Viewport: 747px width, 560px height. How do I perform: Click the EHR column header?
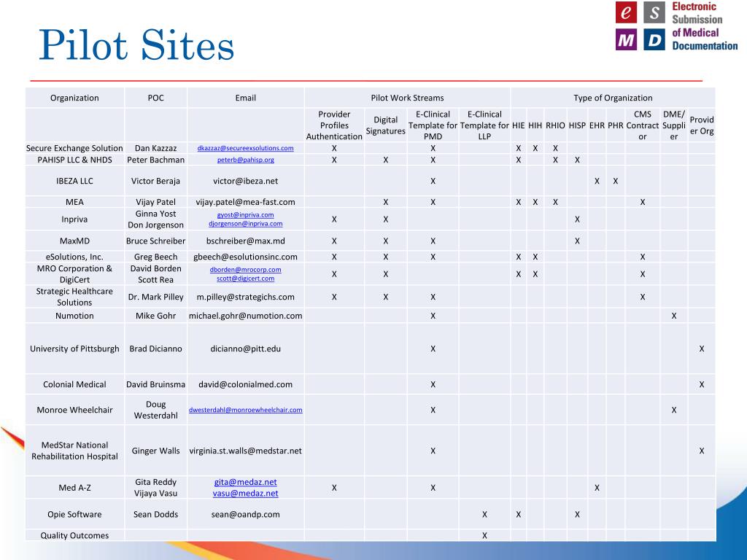click(x=597, y=125)
